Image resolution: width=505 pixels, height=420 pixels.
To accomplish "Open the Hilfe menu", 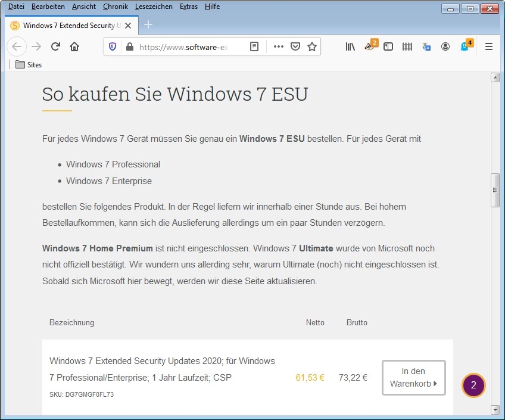I will pos(212,7).
